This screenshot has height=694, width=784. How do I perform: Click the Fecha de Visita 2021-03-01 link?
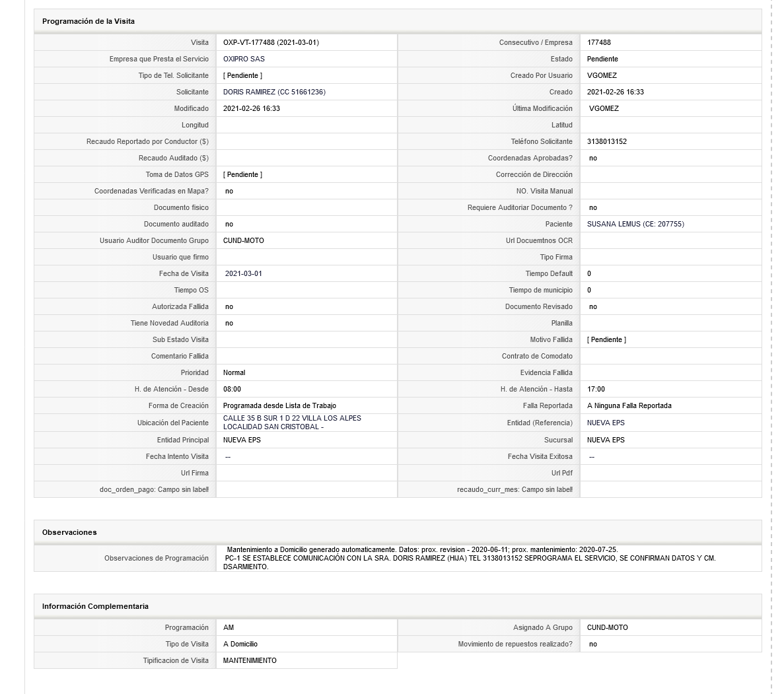click(x=243, y=273)
